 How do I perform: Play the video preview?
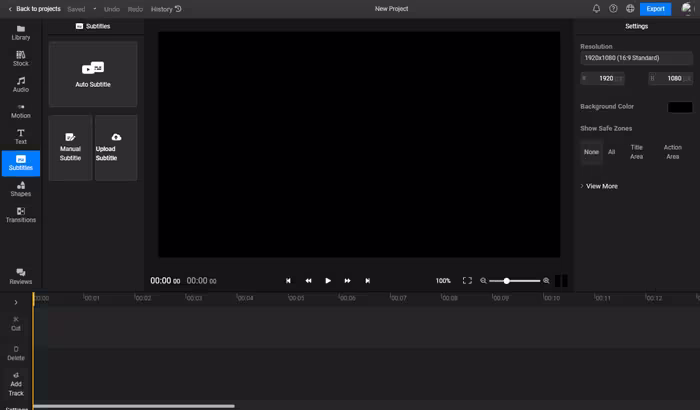pos(328,281)
